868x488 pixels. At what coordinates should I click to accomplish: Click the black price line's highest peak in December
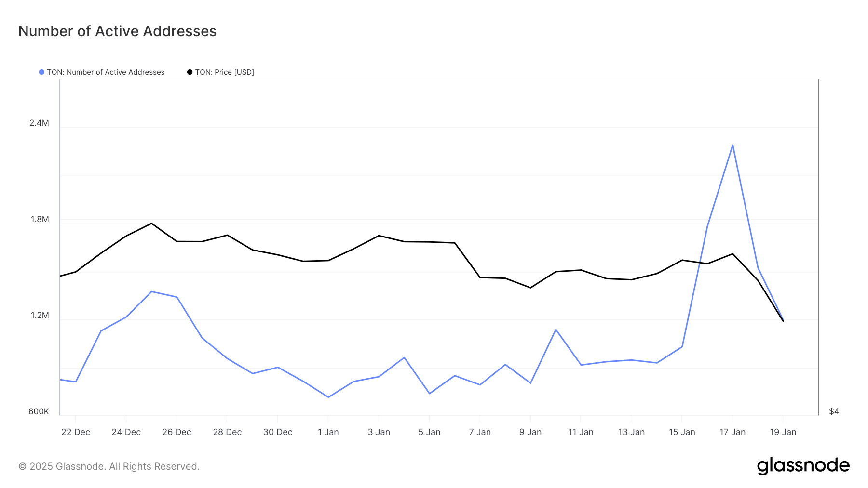tap(151, 224)
